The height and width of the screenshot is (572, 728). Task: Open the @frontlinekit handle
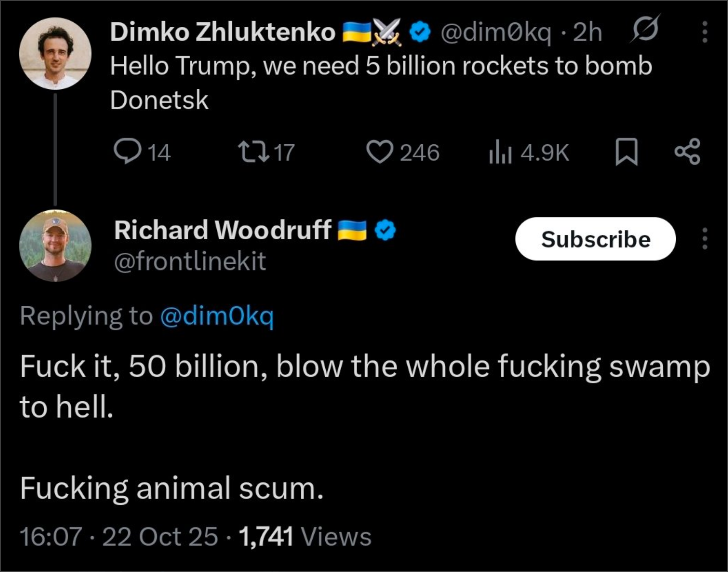pyautogui.click(x=190, y=261)
